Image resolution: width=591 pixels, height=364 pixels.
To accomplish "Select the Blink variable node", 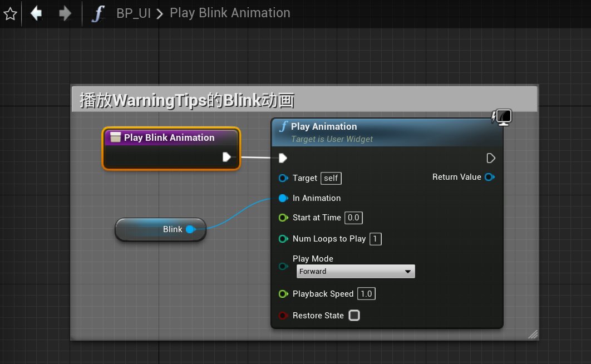I will click(x=161, y=229).
